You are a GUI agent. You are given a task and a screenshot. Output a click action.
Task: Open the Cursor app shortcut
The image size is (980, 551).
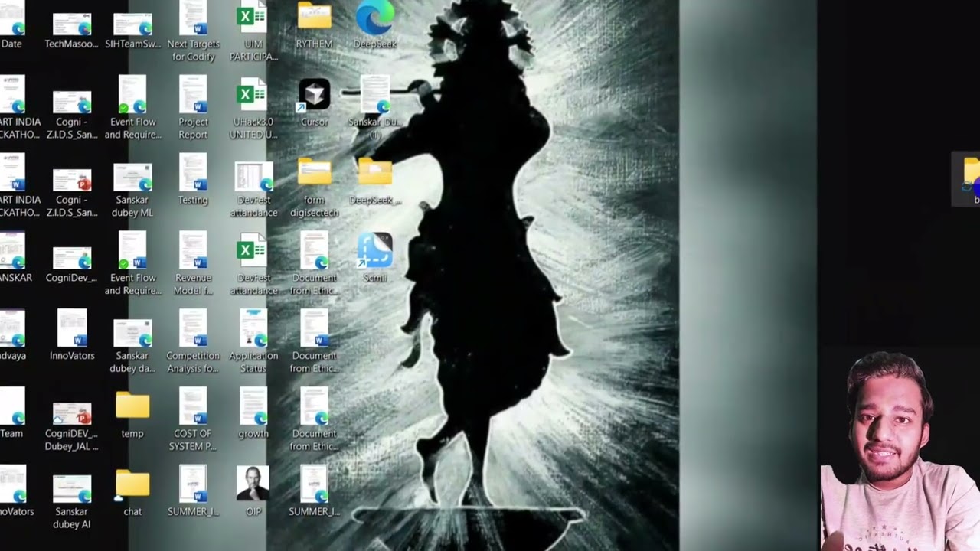tap(314, 96)
